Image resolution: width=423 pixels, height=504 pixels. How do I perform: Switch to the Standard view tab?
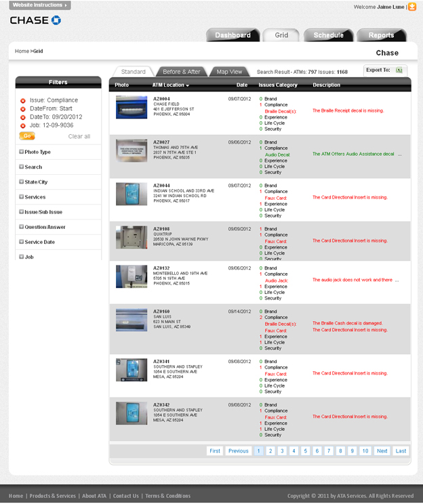click(133, 72)
